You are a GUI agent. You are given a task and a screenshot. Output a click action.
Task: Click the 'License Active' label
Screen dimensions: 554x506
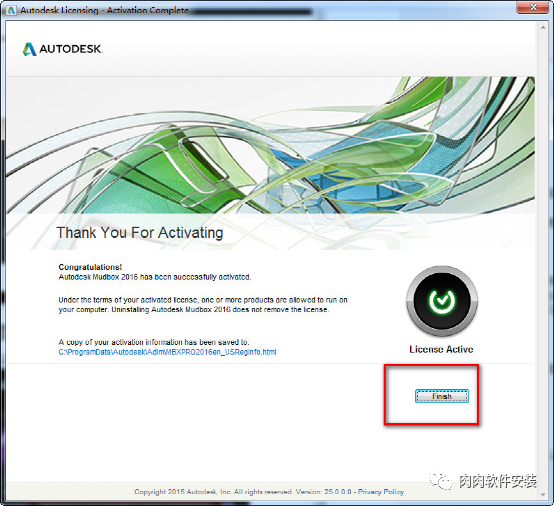click(441, 349)
